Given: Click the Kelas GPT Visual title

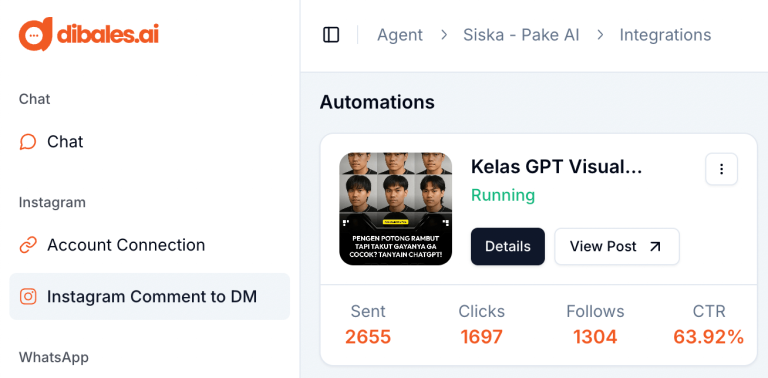Looking at the screenshot, I should tap(556, 167).
